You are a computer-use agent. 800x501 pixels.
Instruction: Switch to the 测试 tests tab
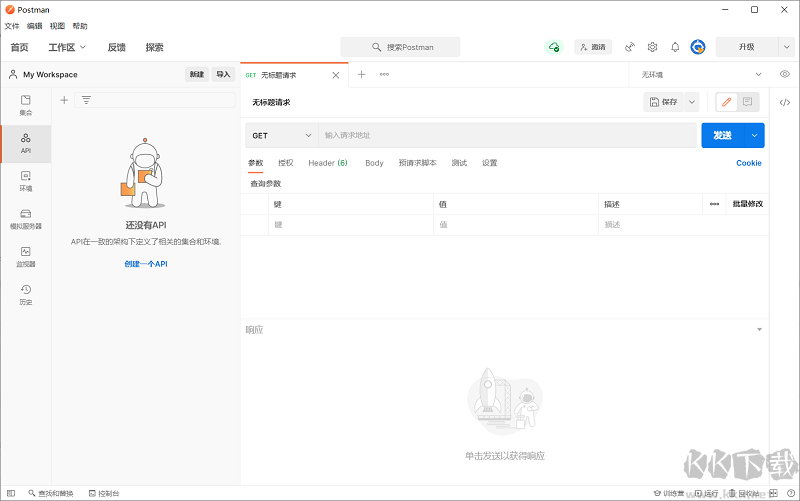click(x=459, y=163)
